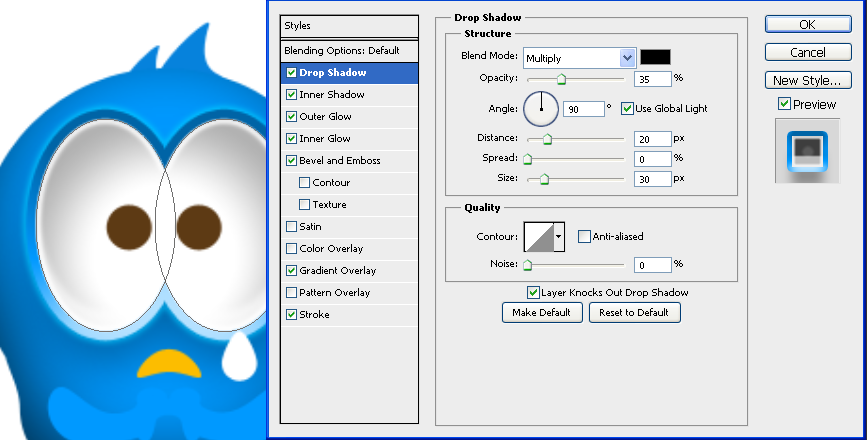Viewport: 867px width, 440px height.
Task: Uncheck the Inner Glow effect
Action: click(x=291, y=139)
